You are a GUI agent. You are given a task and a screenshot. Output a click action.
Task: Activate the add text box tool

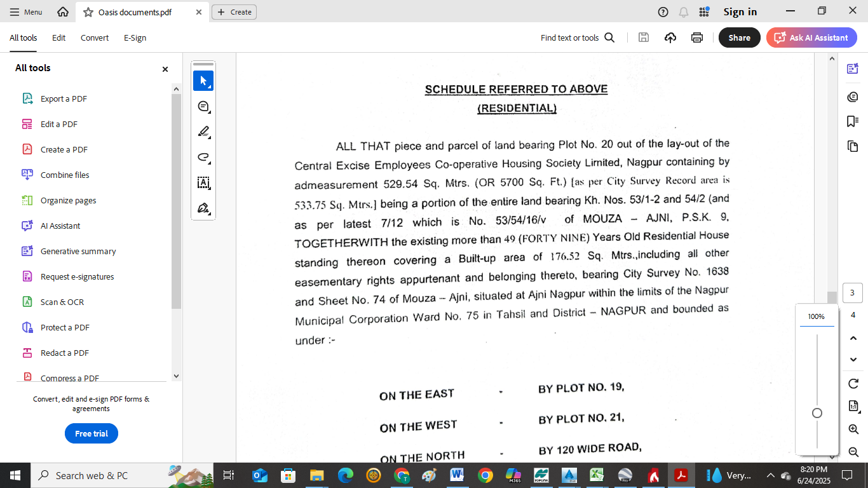(203, 183)
